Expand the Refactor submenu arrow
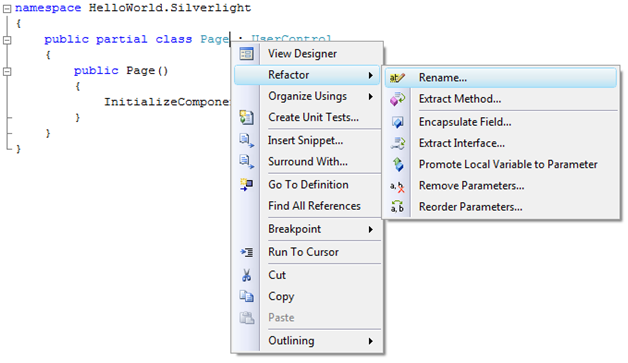628x363 pixels. 370,75
